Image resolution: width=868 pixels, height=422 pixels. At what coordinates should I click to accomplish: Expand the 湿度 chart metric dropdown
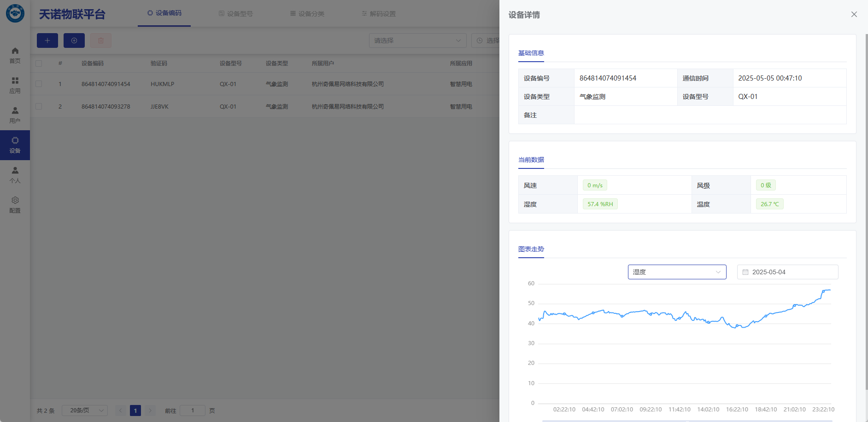click(677, 272)
